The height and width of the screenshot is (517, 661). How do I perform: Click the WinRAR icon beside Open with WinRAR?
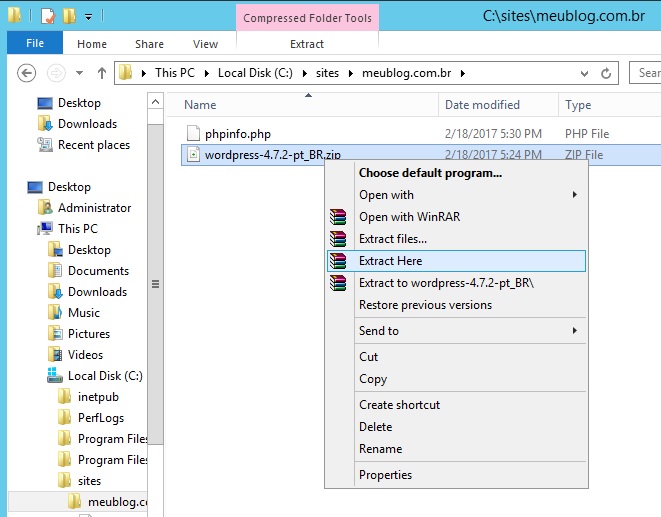pos(338,217)
